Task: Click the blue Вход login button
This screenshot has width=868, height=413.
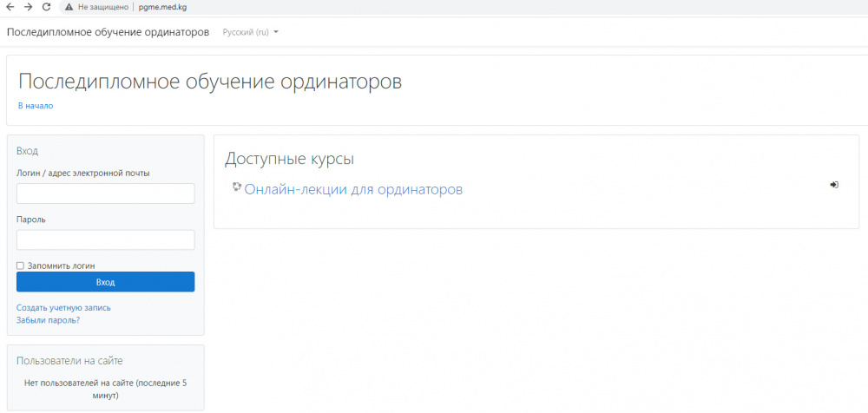Action: coord(106,282)
